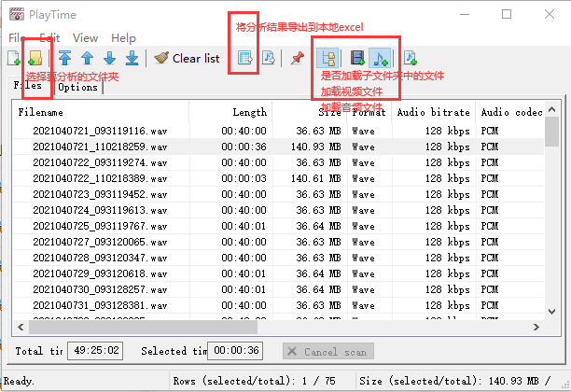Click the 140.61 MB size cell
This screenshot has height=392, width=571.
(x=315, y=178)
